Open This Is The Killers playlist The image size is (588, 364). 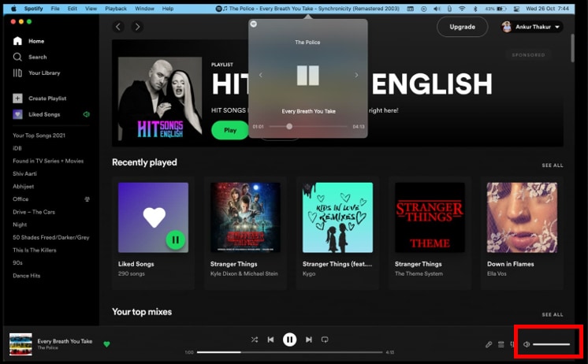pos(35,250)
